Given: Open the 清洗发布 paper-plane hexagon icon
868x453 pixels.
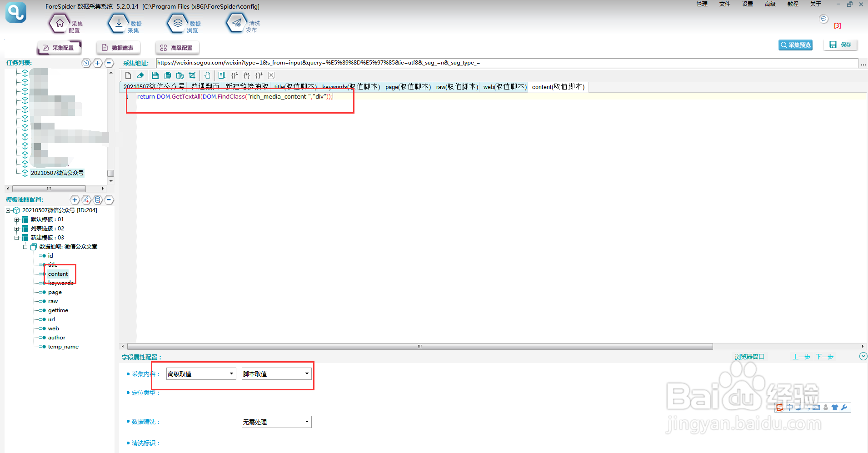Looking at the screenshot, I should (237, 23).
